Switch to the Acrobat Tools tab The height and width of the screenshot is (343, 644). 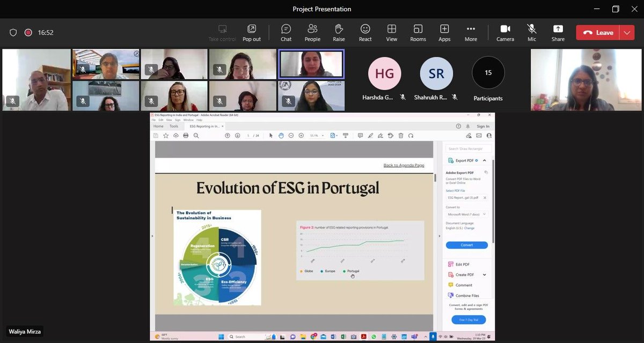174,126
